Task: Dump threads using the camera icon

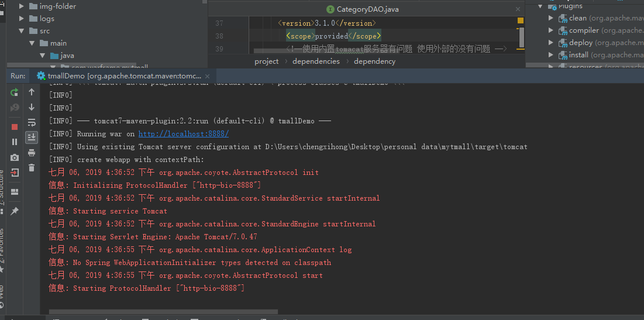Action: coord(15,157)
